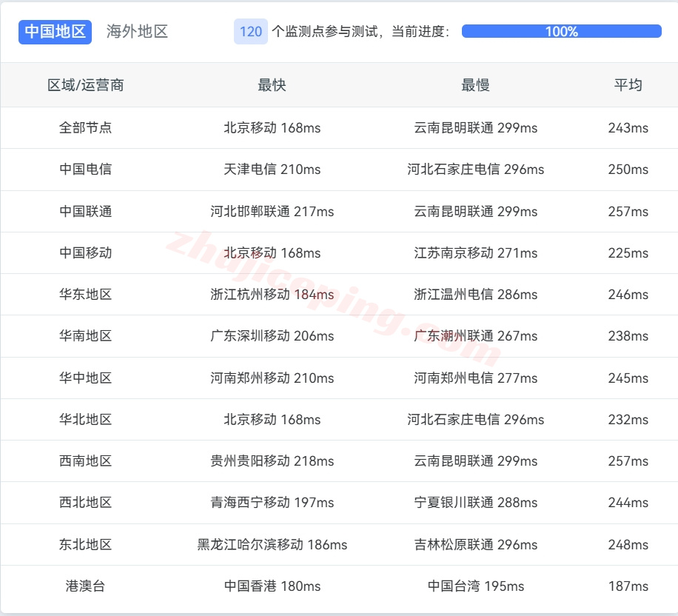The width and height of the screenshot is (678, 616).
Task: Select the 中国电信 row label
Action: click(x=86, y=169)
